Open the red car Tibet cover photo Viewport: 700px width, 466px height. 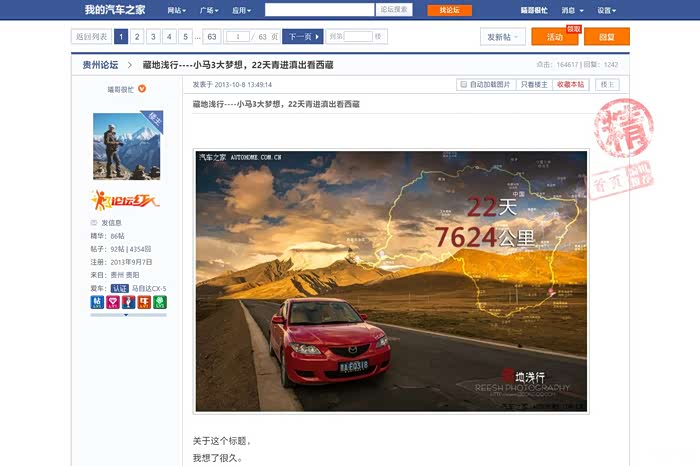[x=391, y=281]
